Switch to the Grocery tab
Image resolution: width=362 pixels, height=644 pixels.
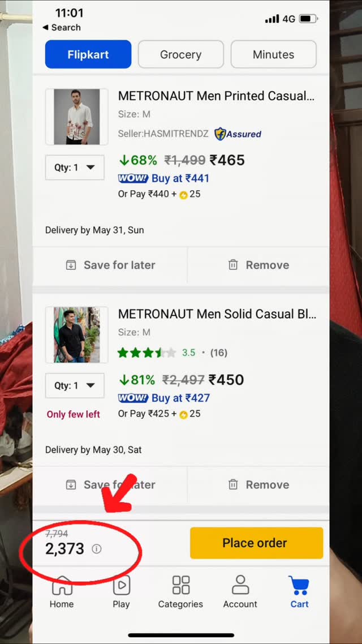tap(180, 54)
